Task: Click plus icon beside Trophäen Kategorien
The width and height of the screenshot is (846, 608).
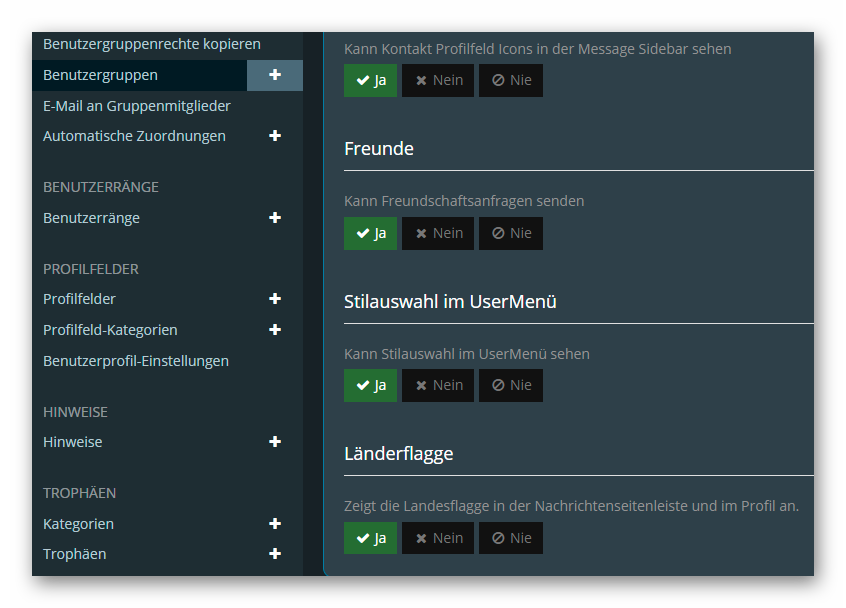Action: tap(275, 524)
